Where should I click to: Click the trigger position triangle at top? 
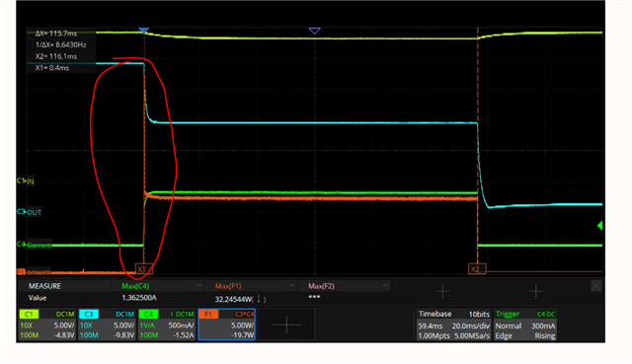click(x=314, y=31)
